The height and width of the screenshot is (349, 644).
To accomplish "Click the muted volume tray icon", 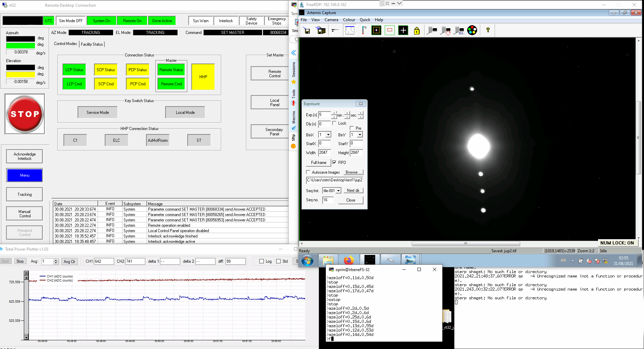I will click(589, 261).
